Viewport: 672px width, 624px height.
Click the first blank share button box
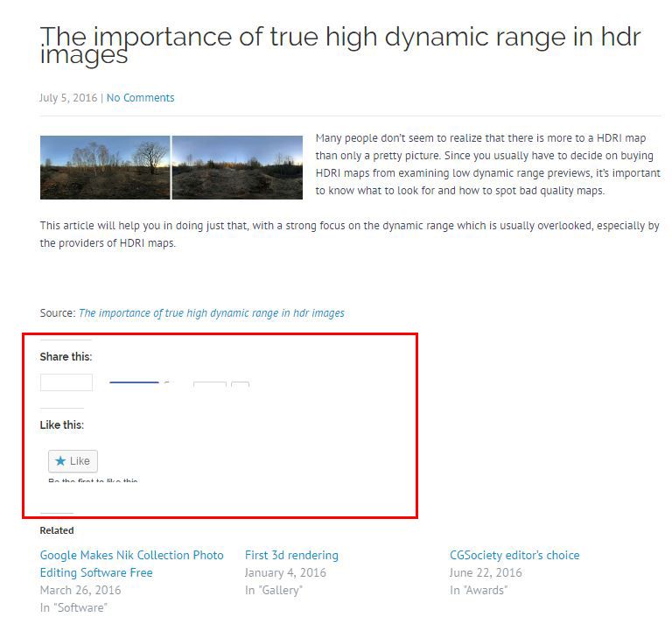[66, 382]
